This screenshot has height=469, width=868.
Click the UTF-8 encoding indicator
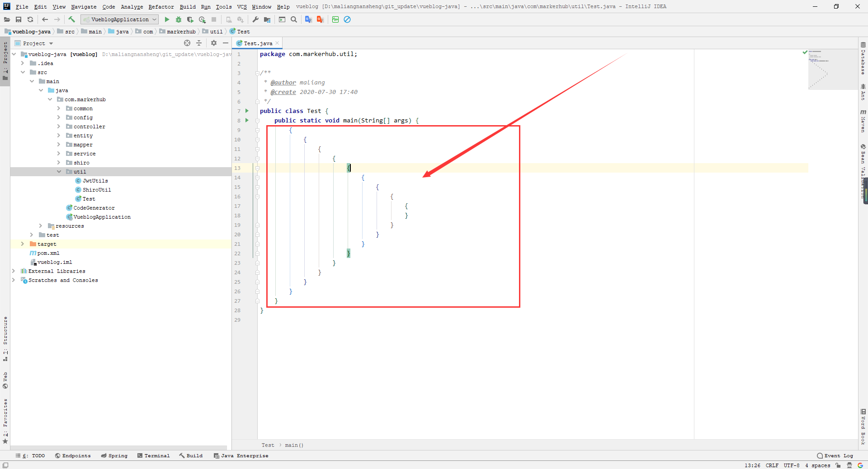(792, 465)
